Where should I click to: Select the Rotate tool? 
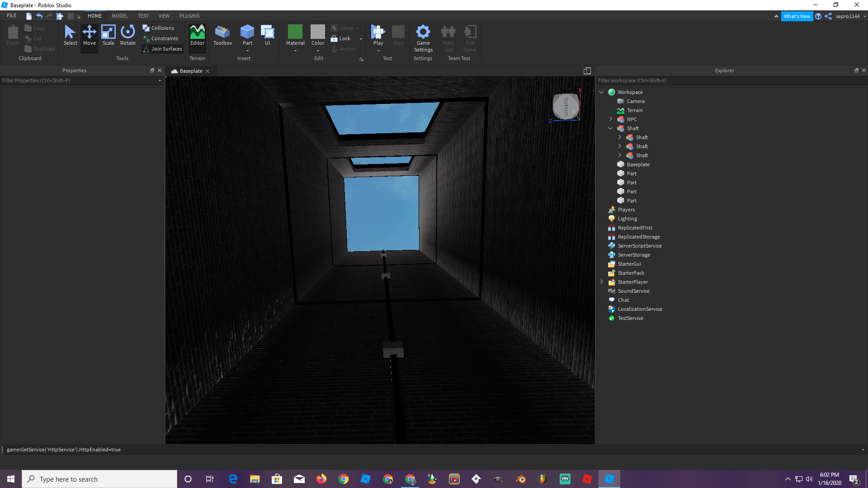(x=128, y=35)
